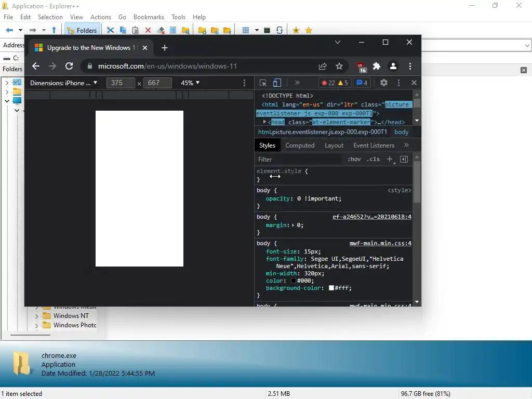Click the #fff background-color swatch
The height and width of the screenshot is (399, 532).
331,288
